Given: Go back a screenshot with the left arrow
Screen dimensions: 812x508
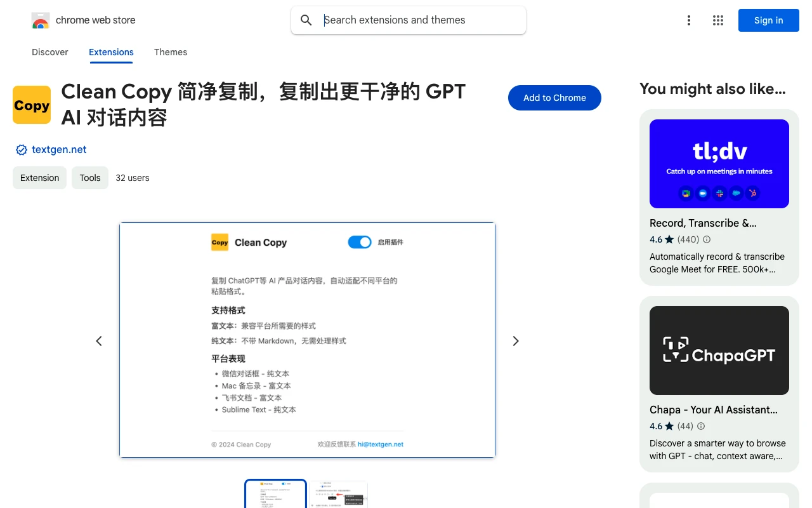Looking at the screenshot, I should (x=99, y=341).
